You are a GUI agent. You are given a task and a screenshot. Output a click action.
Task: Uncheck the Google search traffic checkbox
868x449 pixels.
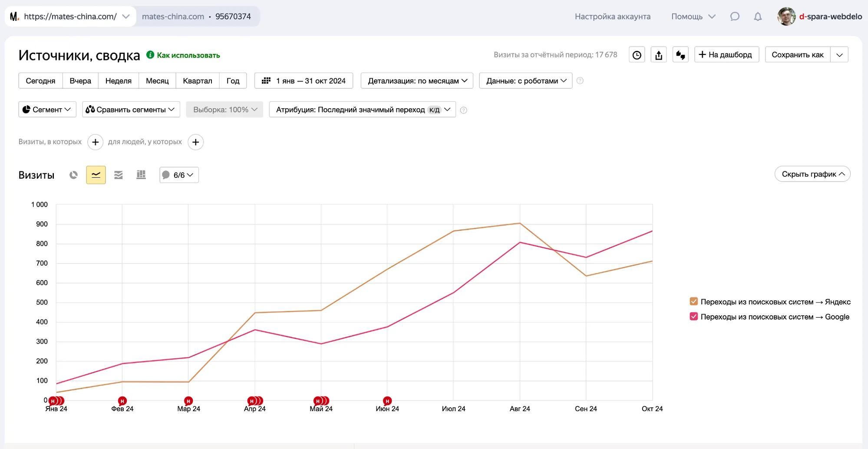(x=693, y=316)
